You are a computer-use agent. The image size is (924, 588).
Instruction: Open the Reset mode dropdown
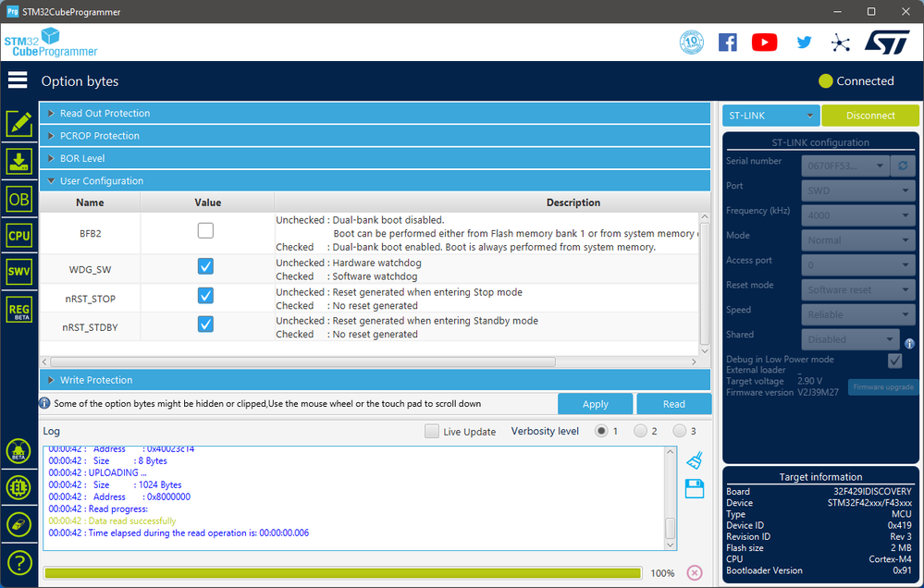click(x=858, y=290)
